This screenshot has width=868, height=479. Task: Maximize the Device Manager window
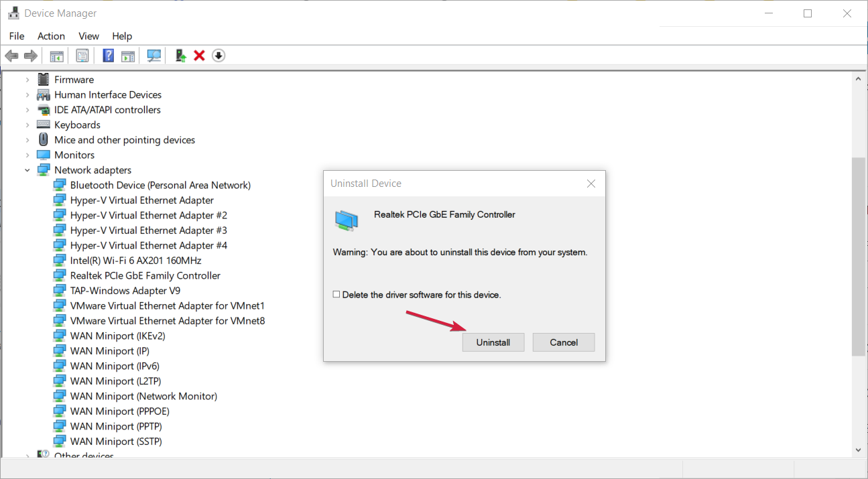coord(808,13)
